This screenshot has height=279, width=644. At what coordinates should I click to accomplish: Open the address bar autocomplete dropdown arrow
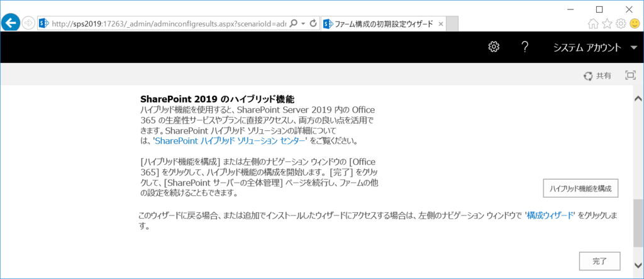(303, 23)
